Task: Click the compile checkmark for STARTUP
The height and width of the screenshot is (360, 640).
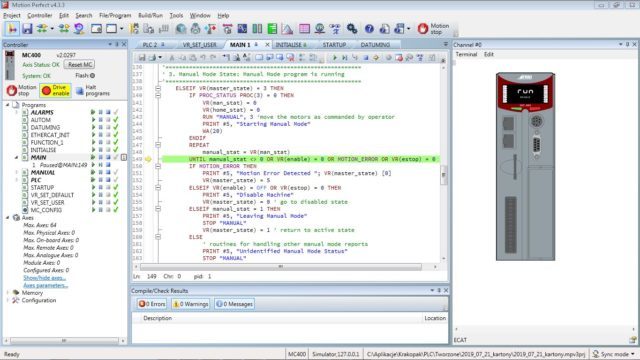Action: click(x=116, y=187)
